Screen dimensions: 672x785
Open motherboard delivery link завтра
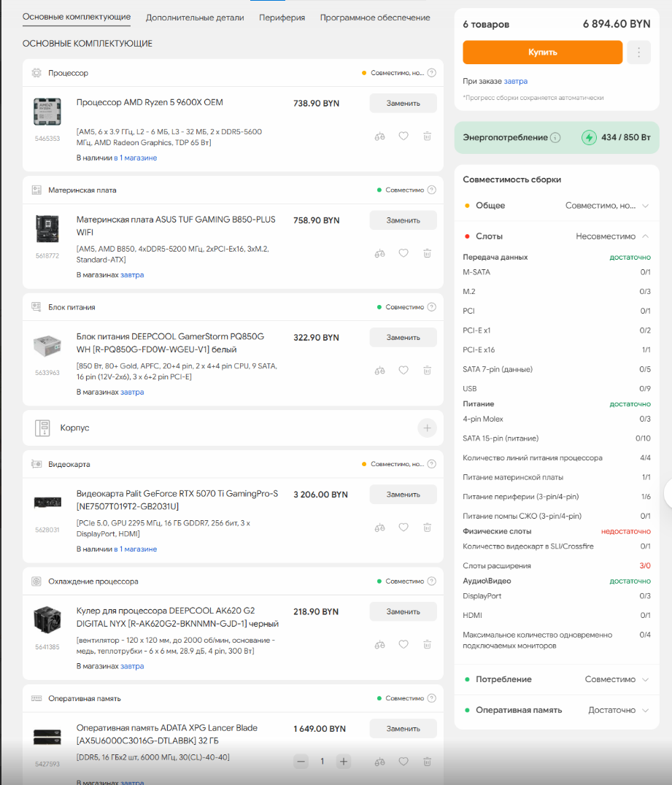[132, 275]
